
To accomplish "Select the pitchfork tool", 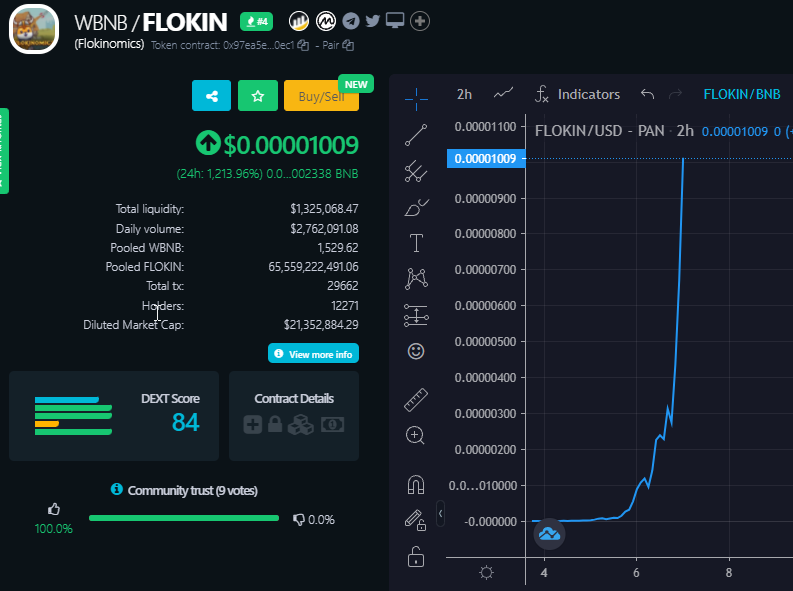I will pyautogui.click(x=416, y=171).
